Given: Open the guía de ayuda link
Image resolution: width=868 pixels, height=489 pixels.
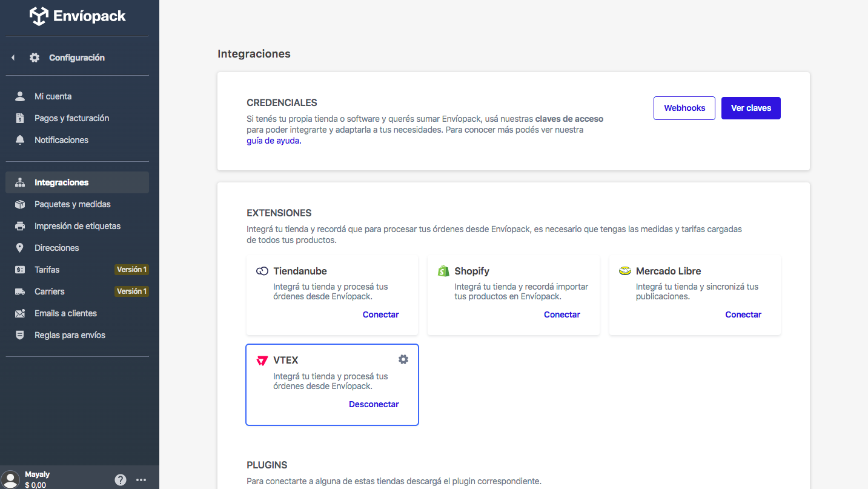Looking at the screenshot, I should point(273,141).
